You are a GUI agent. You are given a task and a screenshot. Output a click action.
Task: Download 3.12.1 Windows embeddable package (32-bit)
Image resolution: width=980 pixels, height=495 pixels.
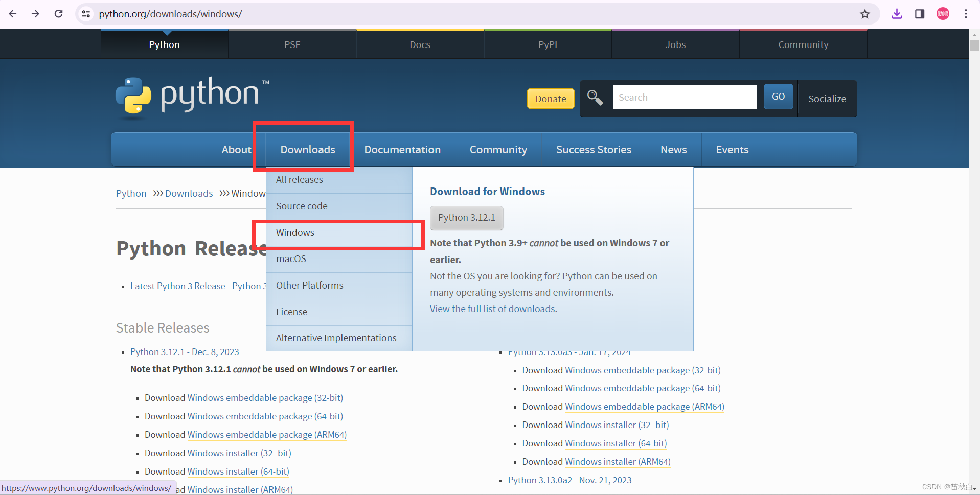point(265,398)
